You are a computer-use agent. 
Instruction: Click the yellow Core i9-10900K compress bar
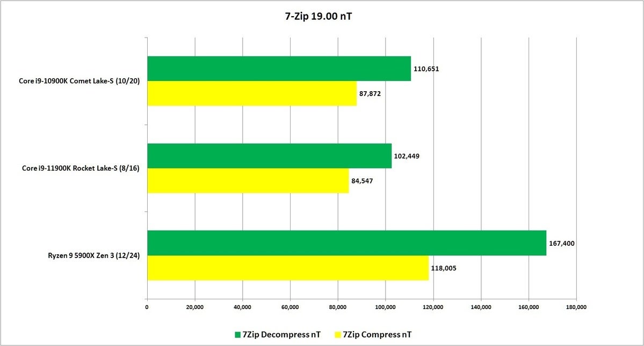[x=252, y=93]
